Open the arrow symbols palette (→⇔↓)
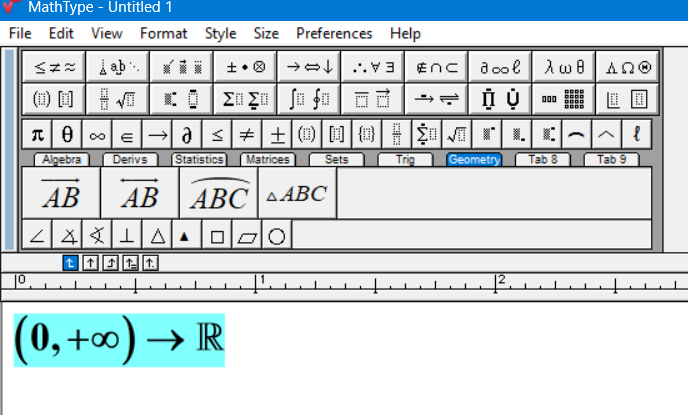This screenshot has height=415, width=688. click(309, 67)
